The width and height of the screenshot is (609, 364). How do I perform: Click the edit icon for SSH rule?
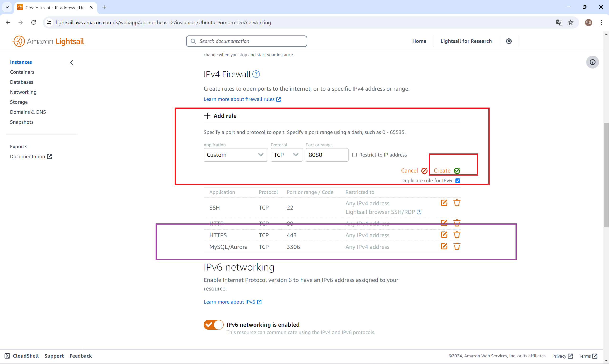coord(444,203)
